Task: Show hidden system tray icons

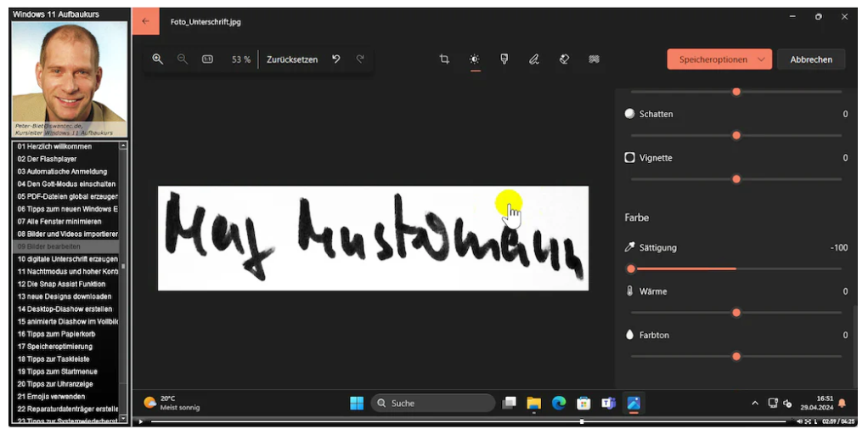Action: click(x=753, y=403)
